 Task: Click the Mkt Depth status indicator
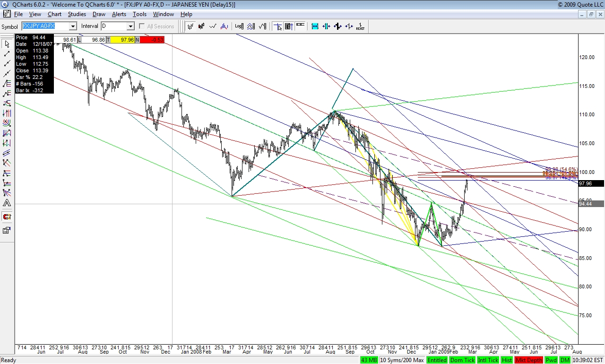(x=529, y=360)
